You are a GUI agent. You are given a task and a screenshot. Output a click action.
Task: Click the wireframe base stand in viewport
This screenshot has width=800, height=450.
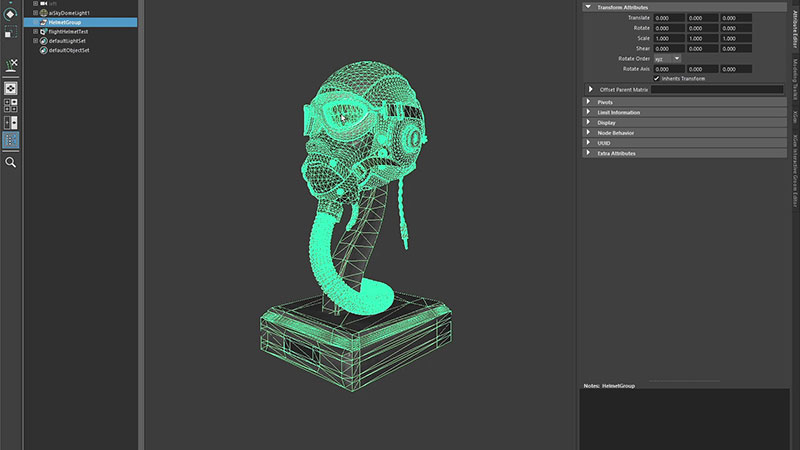point(356,341)
